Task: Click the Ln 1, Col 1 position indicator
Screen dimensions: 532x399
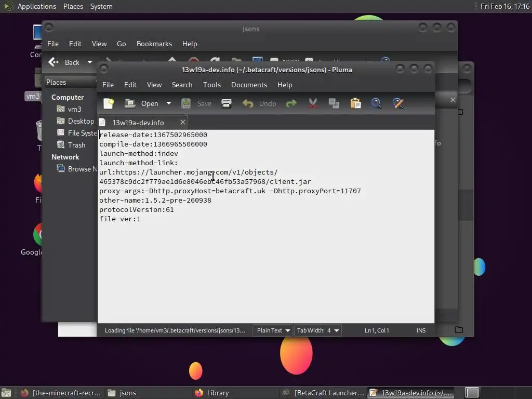Action: click(x=377, y=330)
